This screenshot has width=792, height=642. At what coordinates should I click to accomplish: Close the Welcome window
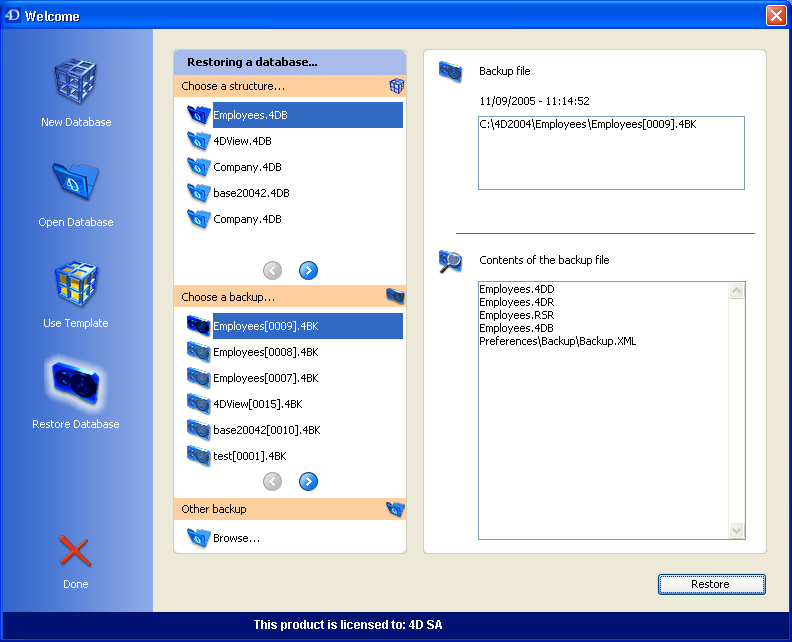(775, 16)
